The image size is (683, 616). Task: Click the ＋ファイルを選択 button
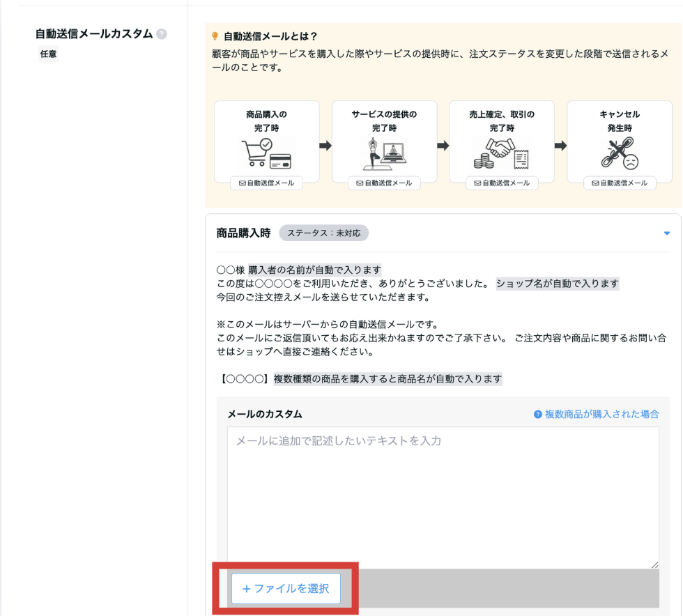click(286, 589)
